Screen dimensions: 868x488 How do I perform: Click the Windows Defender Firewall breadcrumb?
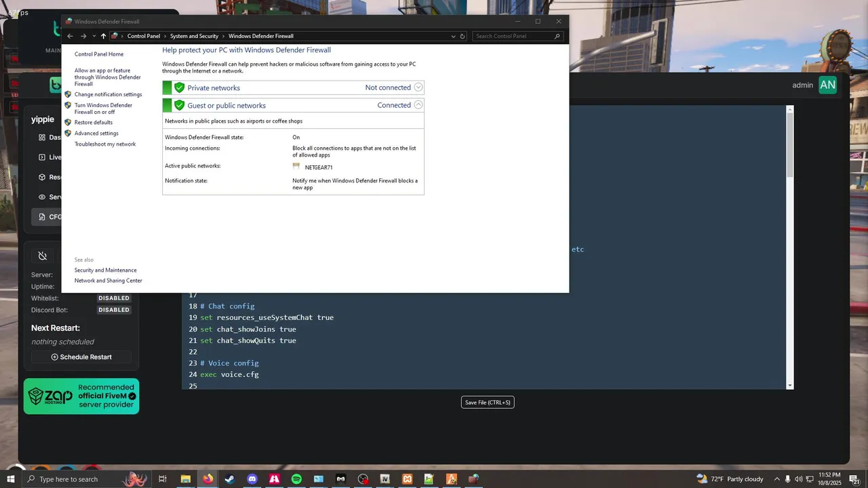click(261, 36)
